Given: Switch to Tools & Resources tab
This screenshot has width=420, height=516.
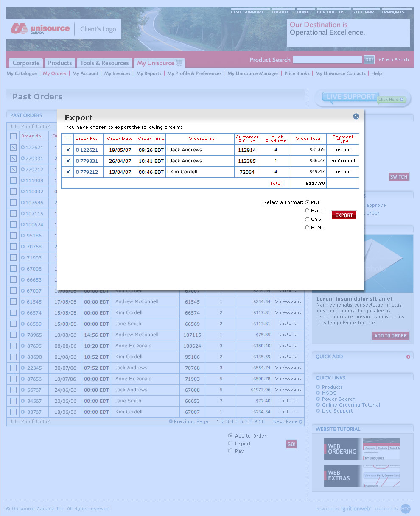Looking at the screenshot, I should click(104, 63).
